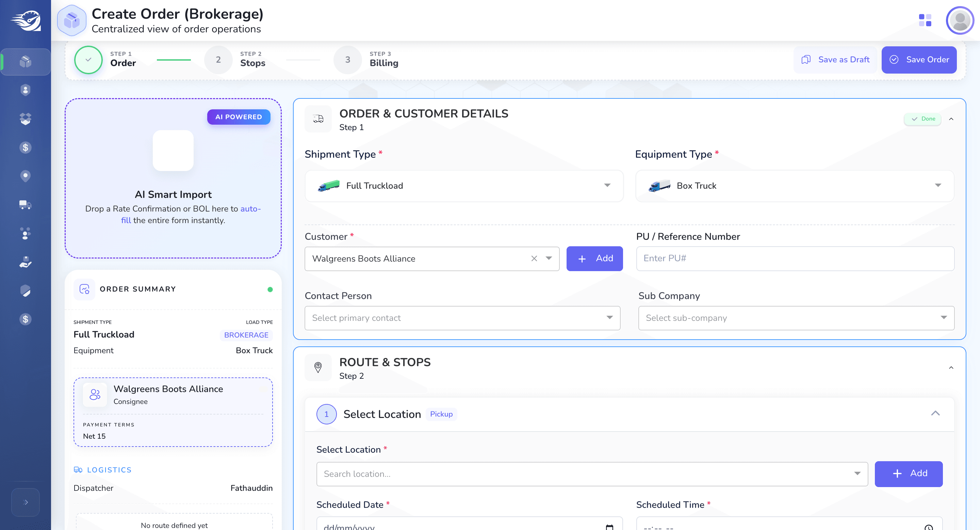The width and height of the screenshot is (980, 530).
Task: Open the Equipment Type Box Truck dropdown
Action: [x=795, y=186]
